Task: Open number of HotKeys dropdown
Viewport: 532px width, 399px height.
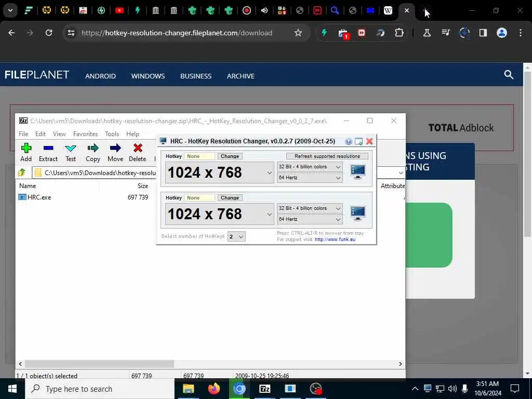Action: pos(236,236)
